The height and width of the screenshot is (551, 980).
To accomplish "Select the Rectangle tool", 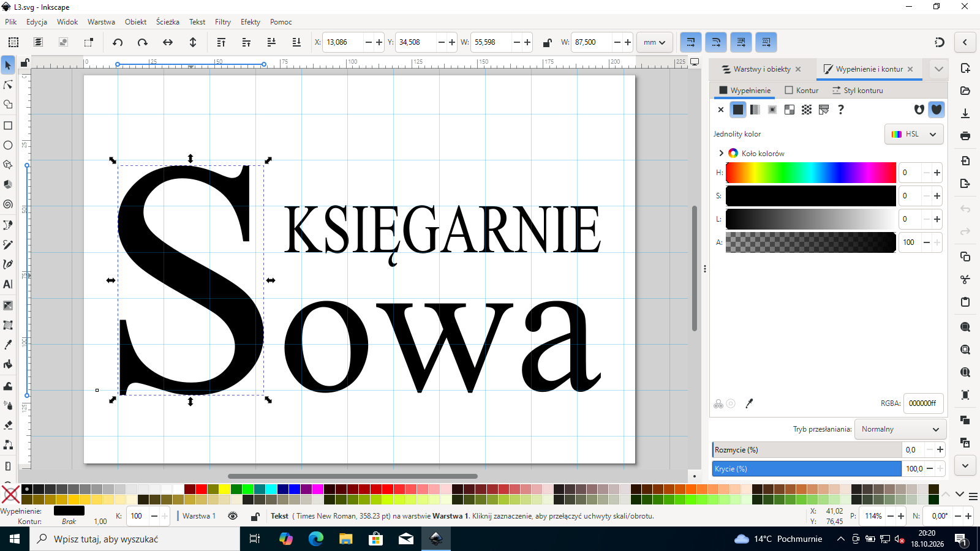I will tap(8, 126).
